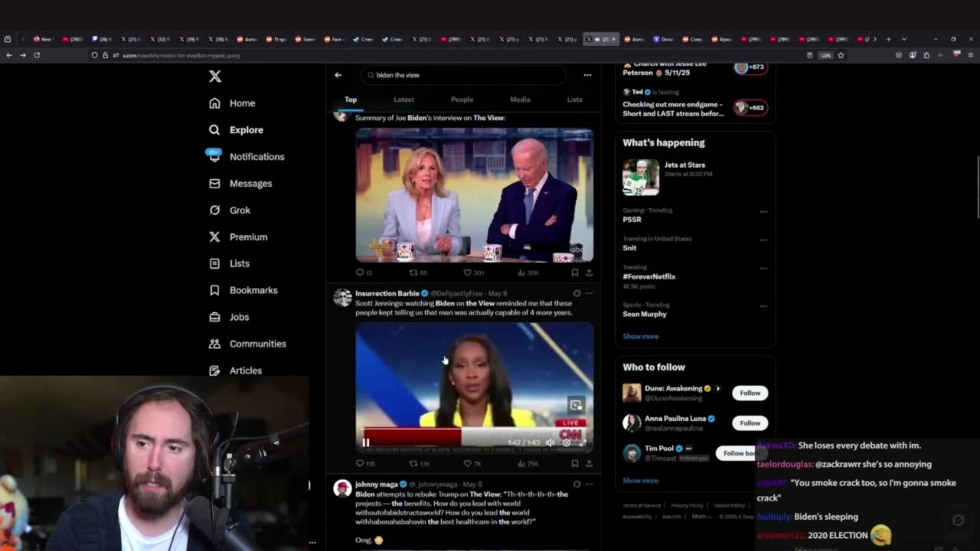This screenshot has width=980, height=551.
Task: Mute the CNN video
Action: [x=550, y=442]
